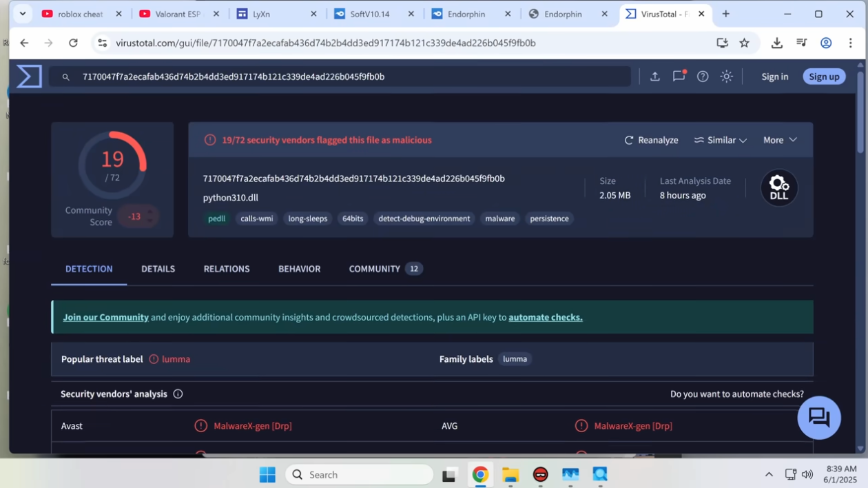Image resolution: width=868 pixels, height=488 pixels.
Task: Toggle the light/dark theme sun icon
Action: pyautogui.click(x=726, y=77)
